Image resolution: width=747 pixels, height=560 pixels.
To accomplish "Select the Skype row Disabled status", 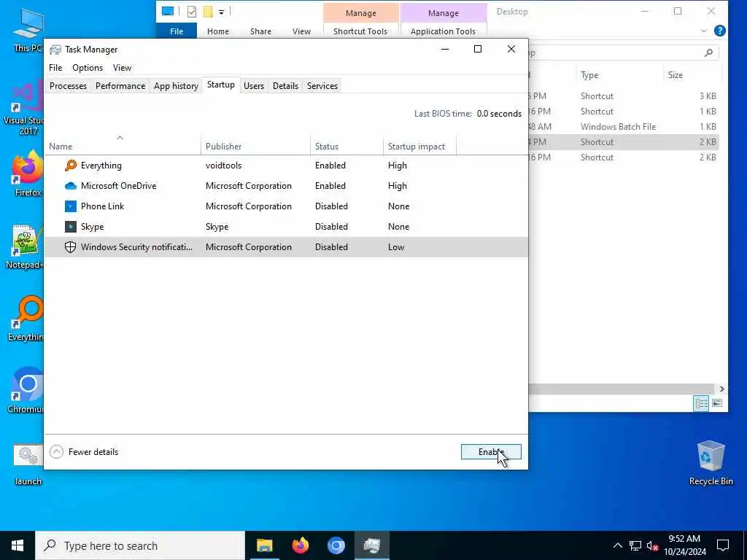I will click(331, 227).
